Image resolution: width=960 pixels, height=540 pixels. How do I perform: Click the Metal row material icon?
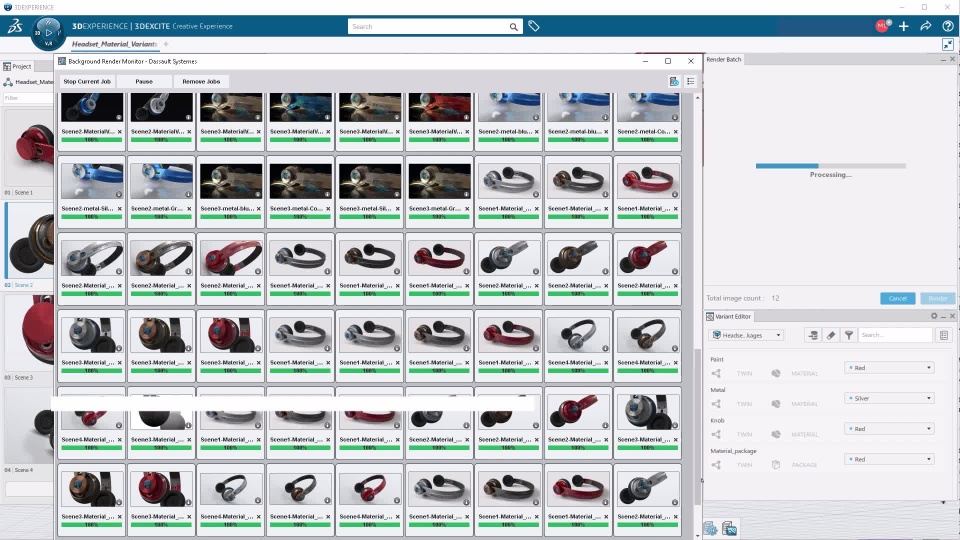[776, 404]
